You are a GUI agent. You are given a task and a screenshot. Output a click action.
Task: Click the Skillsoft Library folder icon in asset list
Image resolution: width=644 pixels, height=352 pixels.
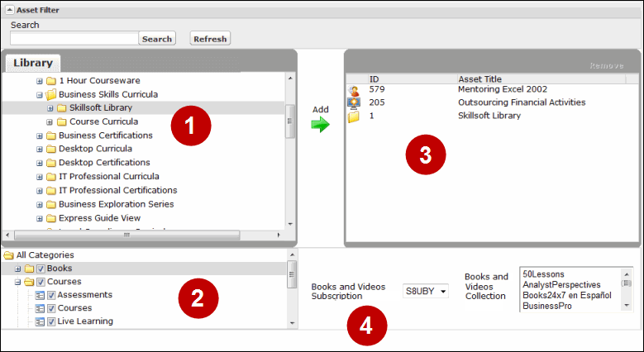pos(354,117)
